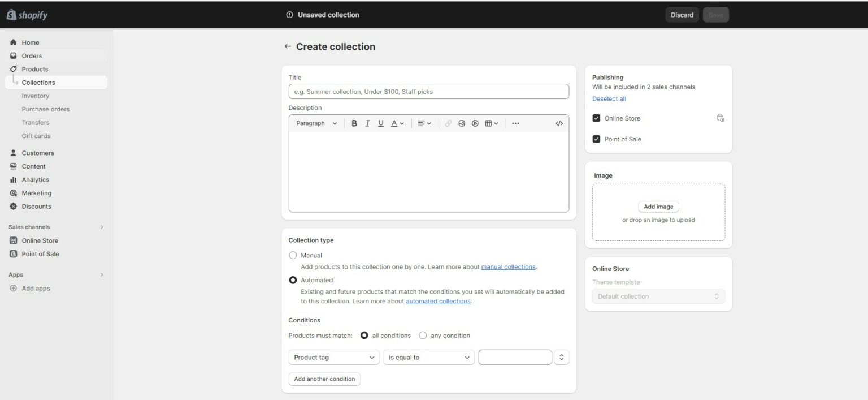Navigate to Analytics from the sidebar
This screenshot has height=400, width=868.
34,179
